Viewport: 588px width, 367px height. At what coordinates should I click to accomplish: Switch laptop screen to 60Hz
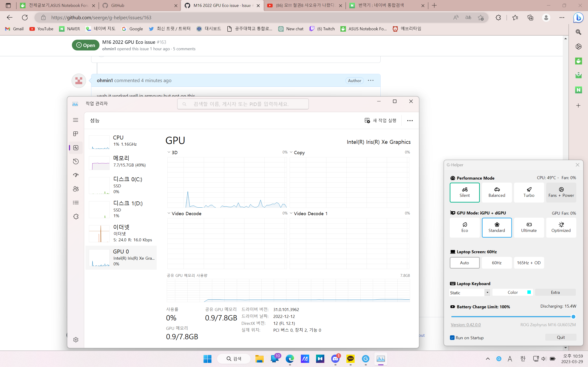[x=497, y=263]
